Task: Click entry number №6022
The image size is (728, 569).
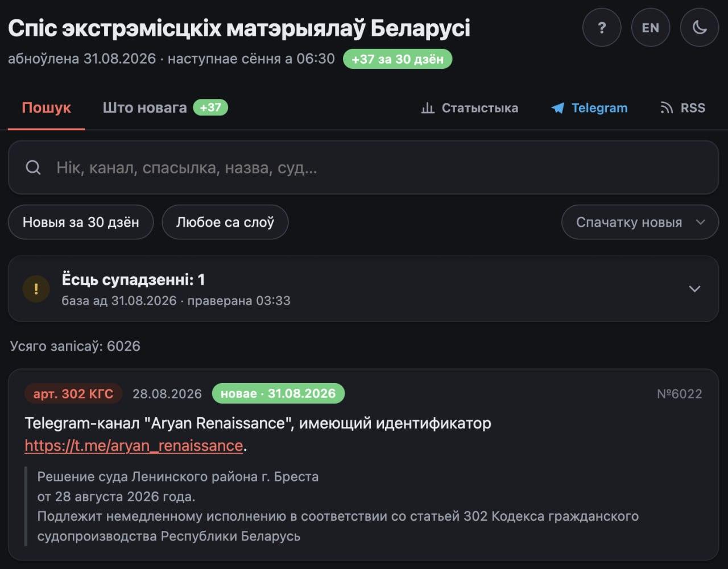Action: point(680,394)
